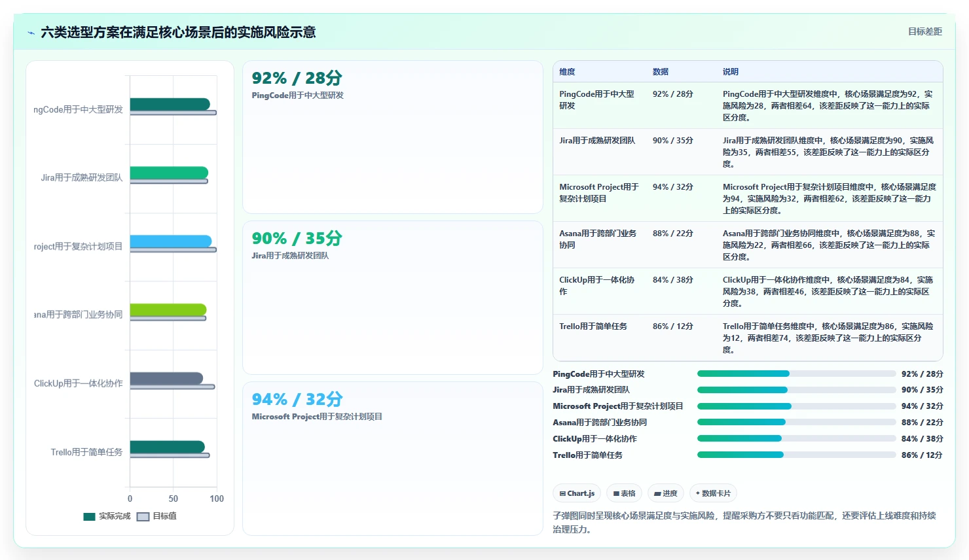969x560 pixels.
Task: Click card subtitle PingCode用于中大型研发
Action: [297, 96]
